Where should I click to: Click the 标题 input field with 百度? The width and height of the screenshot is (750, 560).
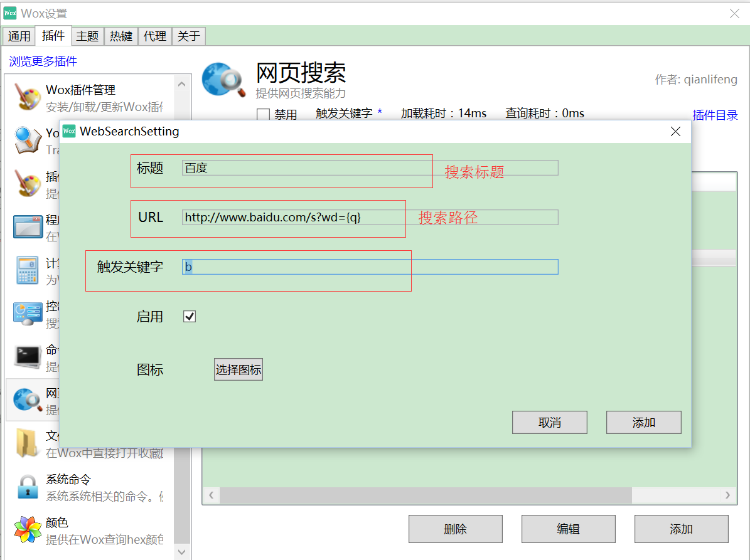point(370,167)
